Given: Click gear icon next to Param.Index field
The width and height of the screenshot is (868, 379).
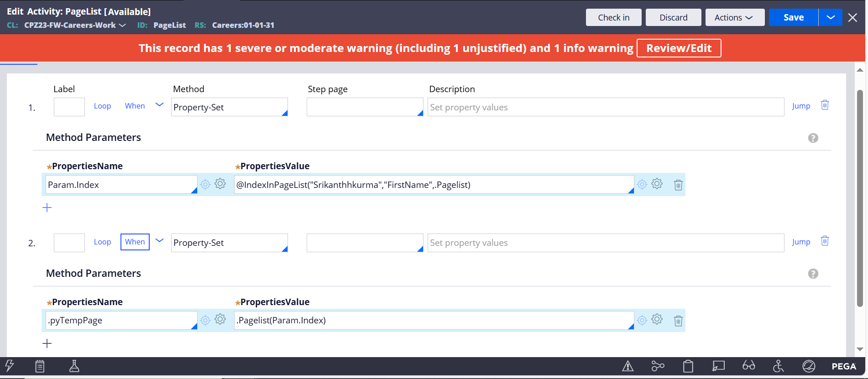Looking at the screenshot, I should [x=220, y=184].
